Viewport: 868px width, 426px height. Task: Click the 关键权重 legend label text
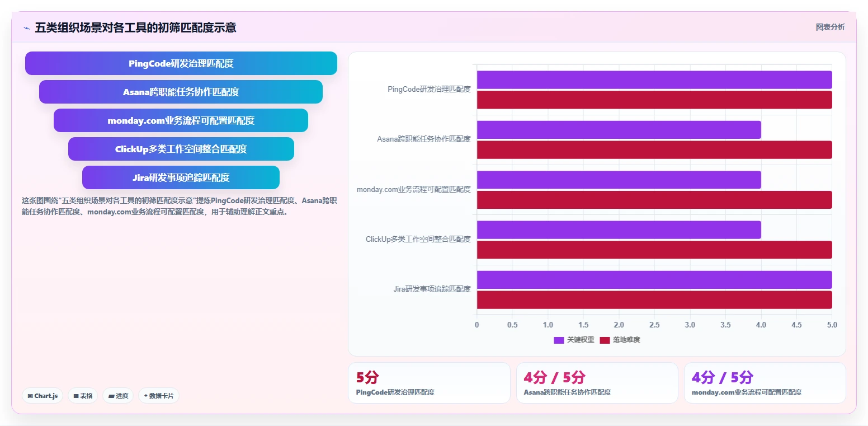581,340
